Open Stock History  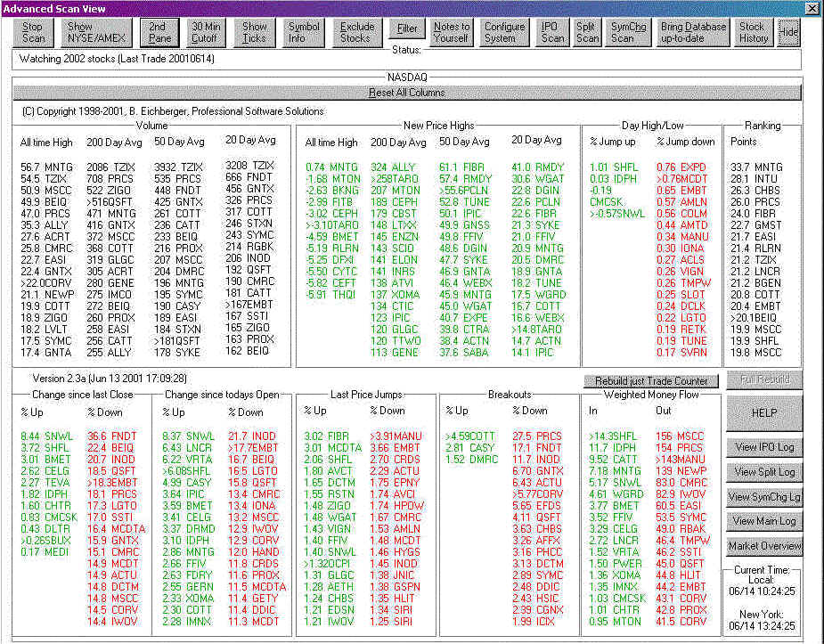click(753, 33)
